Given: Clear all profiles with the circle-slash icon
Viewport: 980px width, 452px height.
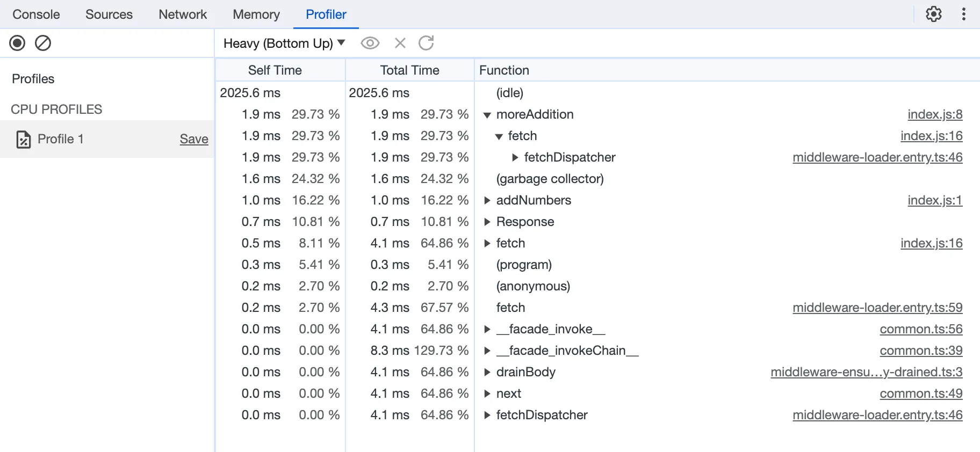Looking at the screenshot, I should click(43, 43).
